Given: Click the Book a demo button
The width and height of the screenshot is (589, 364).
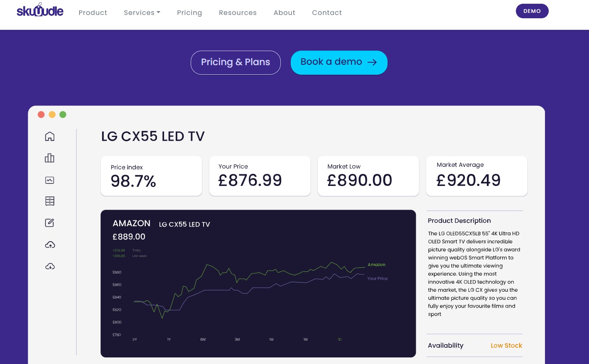Looking at the screenshot, I should pyautogui.click(x=339, y=62).
